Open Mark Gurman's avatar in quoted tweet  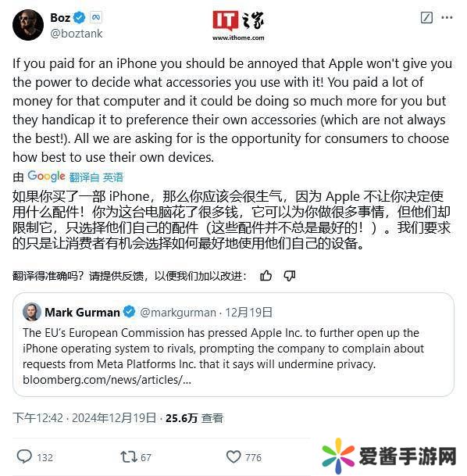pyautogui.click(x=32, y=311)
